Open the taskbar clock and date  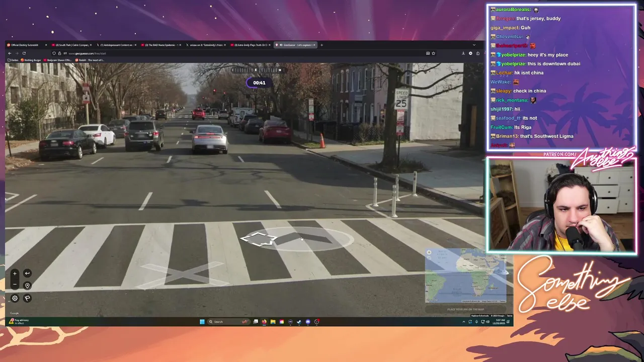tap(499, 322)
